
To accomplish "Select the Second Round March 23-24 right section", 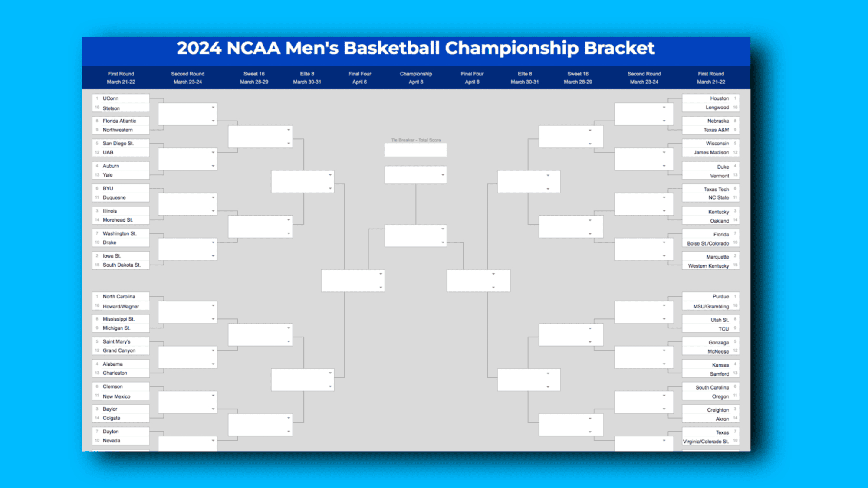I will (x=646, y=78).
